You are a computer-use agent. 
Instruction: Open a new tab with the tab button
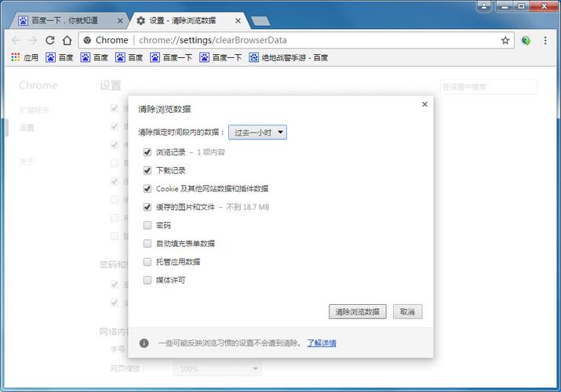click(260, 21)
